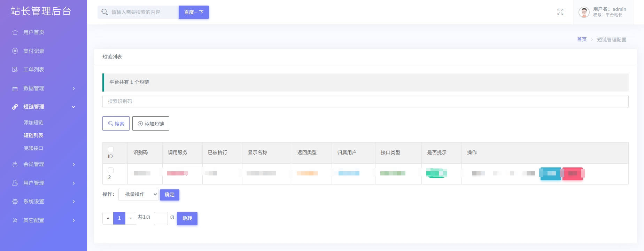
Task: Click the 首页 breadcrumb link
Action: pos(582,39)
